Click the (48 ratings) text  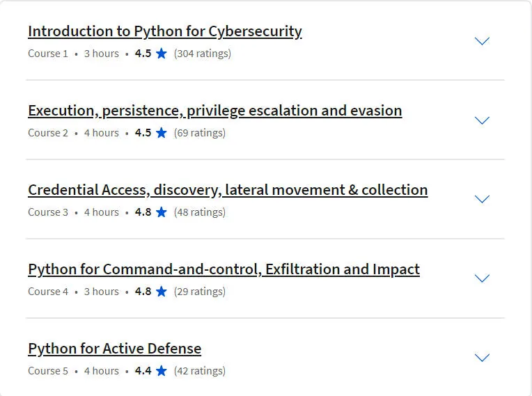pos(200,212)
